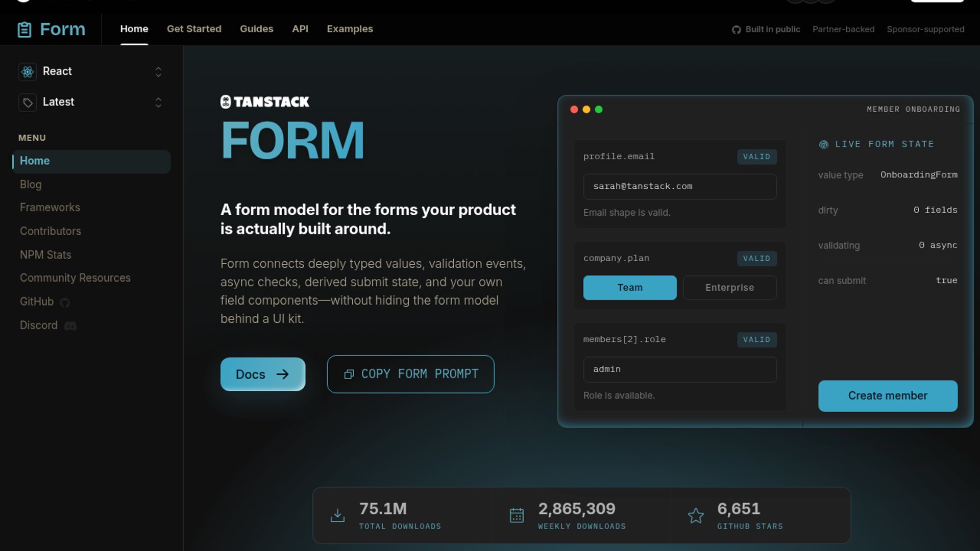Click the 2,865,309 weekly downloads value
Image resolution: width=980 pixels, height=551 pixels.
pyautogui.click(x=577, y=509)
